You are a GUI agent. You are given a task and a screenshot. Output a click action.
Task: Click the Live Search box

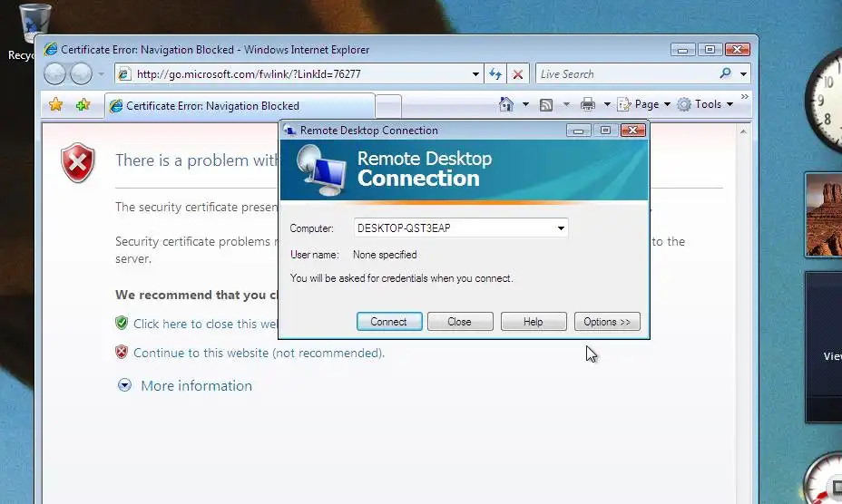click(x=625, y=74)
